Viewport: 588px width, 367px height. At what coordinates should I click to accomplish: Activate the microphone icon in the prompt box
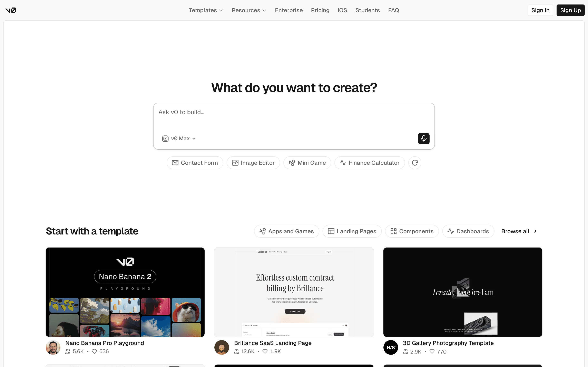pos(423,138)
